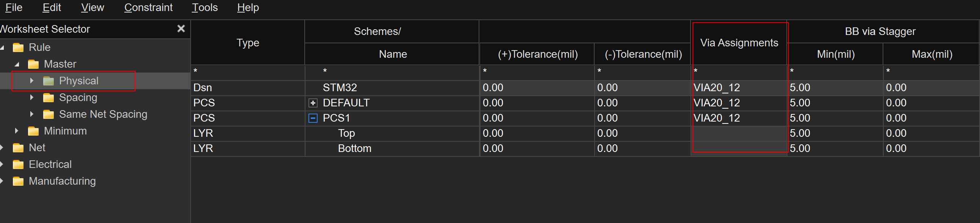Screen dimensions: 980x223
Task: Click the Spacing folder icon
Action: point(48,98)
